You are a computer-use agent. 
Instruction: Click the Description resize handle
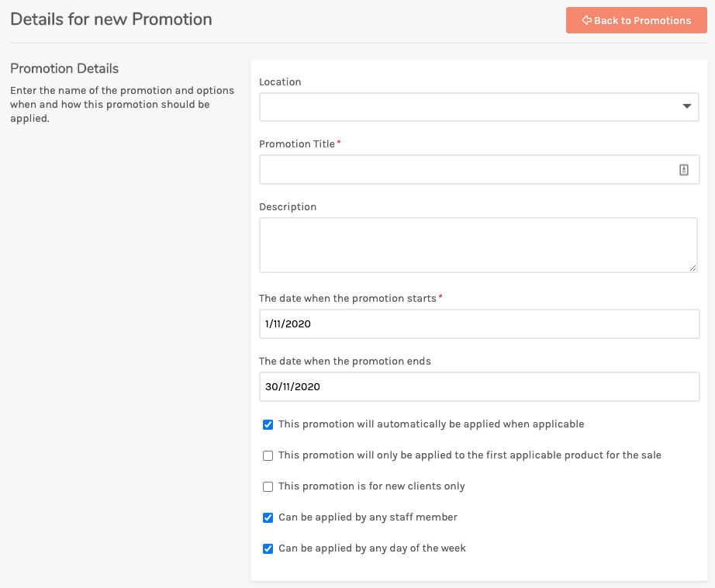tap(693, 268)
